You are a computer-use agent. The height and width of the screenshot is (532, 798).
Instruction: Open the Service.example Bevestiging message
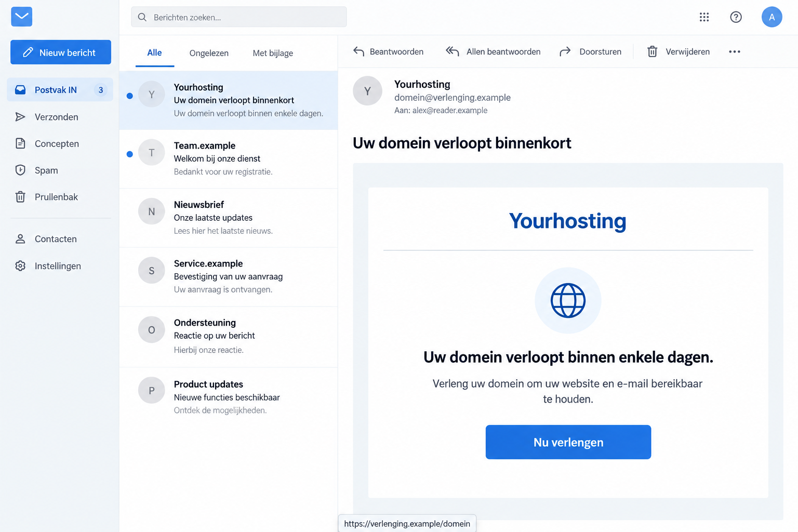(229, 277)
